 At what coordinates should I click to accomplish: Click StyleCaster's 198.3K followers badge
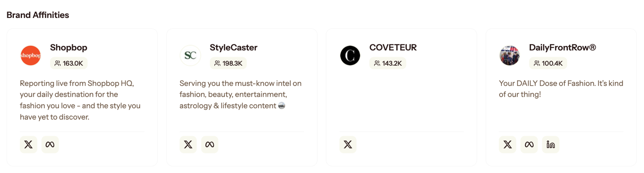(x=228, y=63)
